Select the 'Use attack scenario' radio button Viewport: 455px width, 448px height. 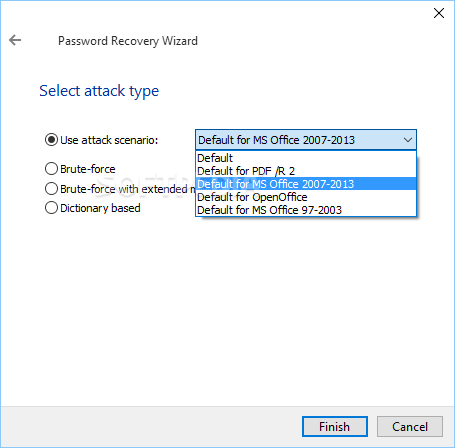click(51, 140)
